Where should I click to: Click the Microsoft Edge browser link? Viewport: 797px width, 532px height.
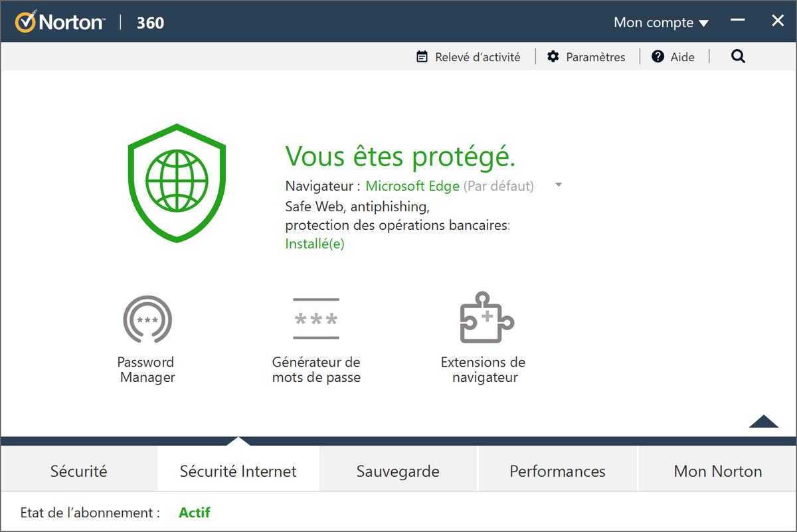pyautogui.click(x=412, y=186)
